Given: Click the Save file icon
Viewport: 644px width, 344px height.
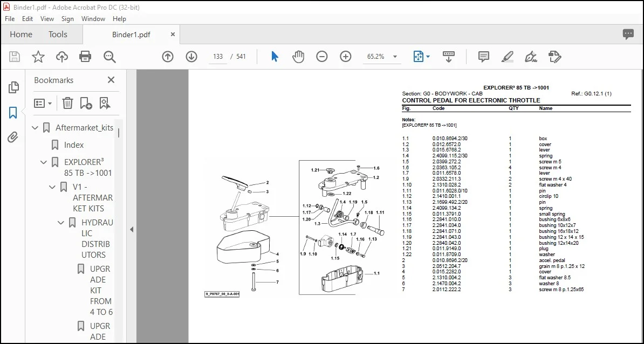Looking at the screenshot, I should coord(15,57).
